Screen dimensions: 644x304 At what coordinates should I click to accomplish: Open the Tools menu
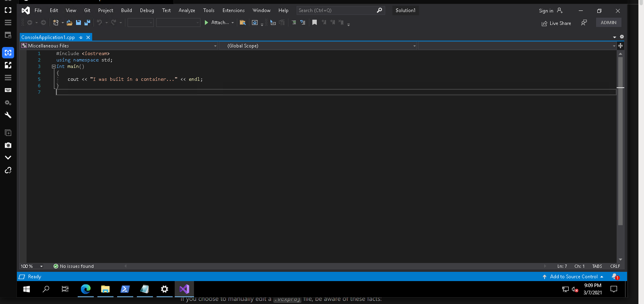click(209, 10)
